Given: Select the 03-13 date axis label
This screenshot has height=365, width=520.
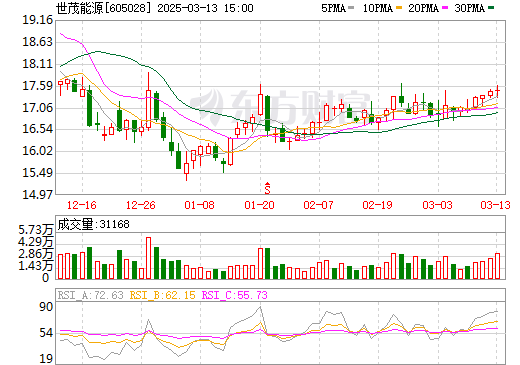Looking at the screenshot, I should tap(495, 205).
